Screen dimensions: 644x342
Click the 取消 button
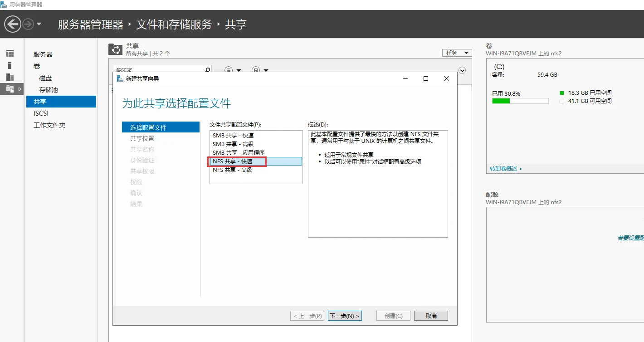pyautogui.click(x=431, y=316)
